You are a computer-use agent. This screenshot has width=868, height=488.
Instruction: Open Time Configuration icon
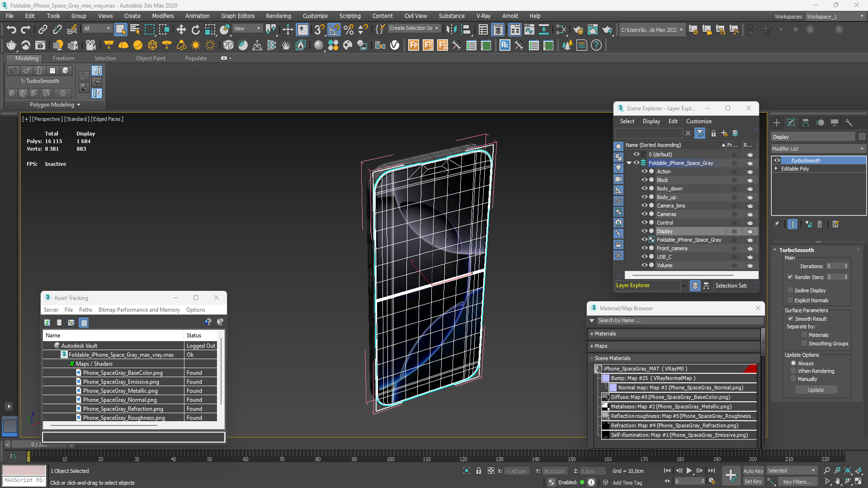coord(712,481)
